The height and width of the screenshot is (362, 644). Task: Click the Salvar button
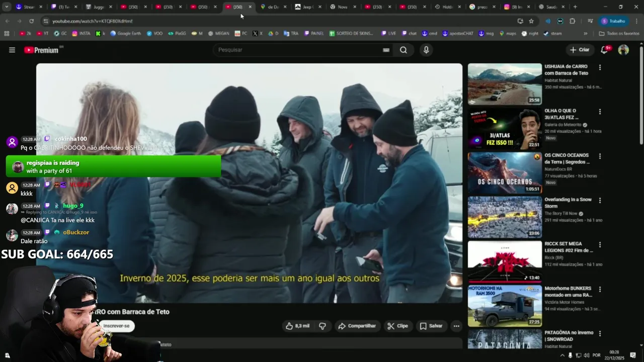point(431,326)
